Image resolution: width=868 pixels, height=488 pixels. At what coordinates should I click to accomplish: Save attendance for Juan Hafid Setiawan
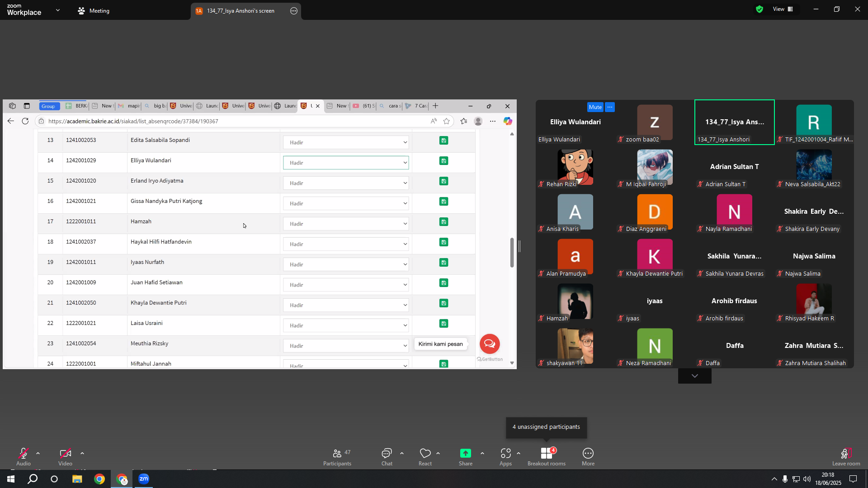coord(444,283)
